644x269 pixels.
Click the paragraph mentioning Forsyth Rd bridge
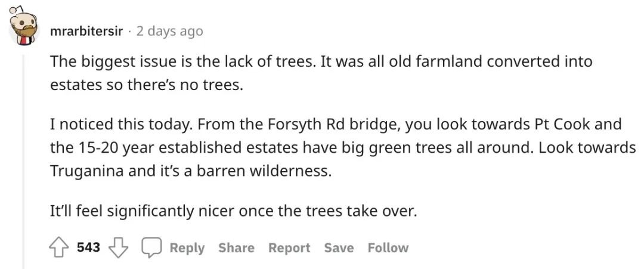(343, 147)
